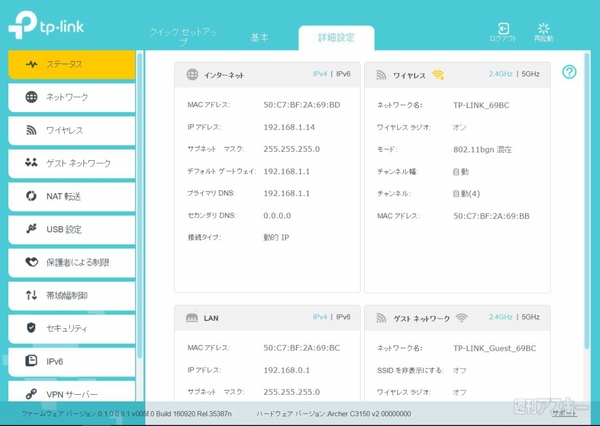This screenshot has height=426, width=600.
Task: Open the IPv6 sidebar menu
Action: pos(72,361)
